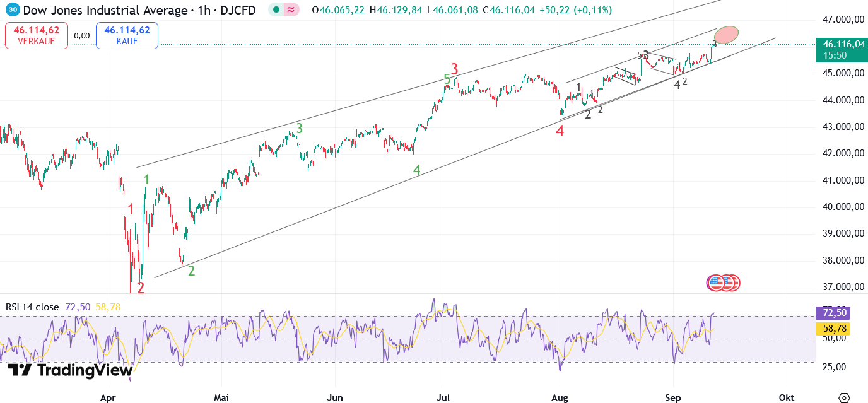Select the green wave label 5
This screenshot has width=868, height=403.
(x=447, y=79)
